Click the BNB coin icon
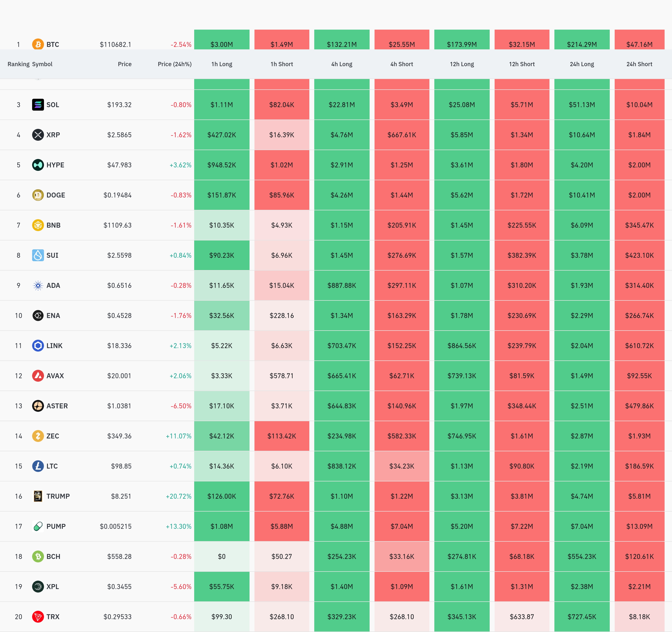The image size is (672, 632). click(x=38, y=225)
